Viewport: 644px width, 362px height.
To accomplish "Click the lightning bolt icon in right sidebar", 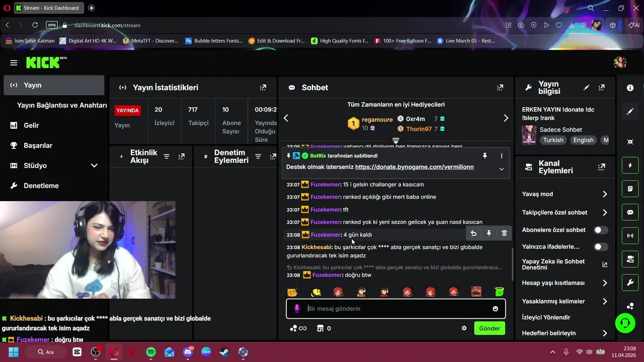I will click(630, 165).
